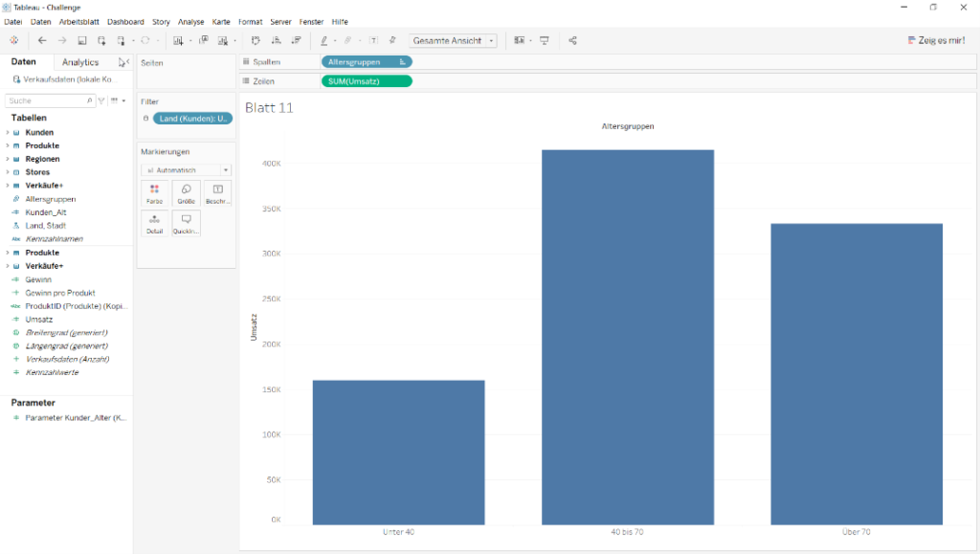The image size is (980, 554).
Task: Expand the Kunden table in data pane
Action: tap(8, 132)
